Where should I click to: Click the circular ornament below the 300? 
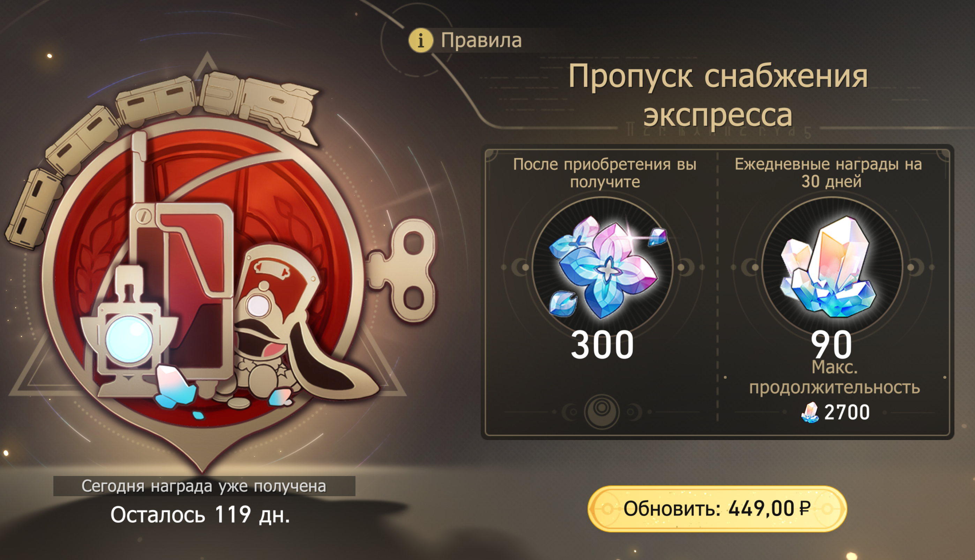click(x=602, y=411)
